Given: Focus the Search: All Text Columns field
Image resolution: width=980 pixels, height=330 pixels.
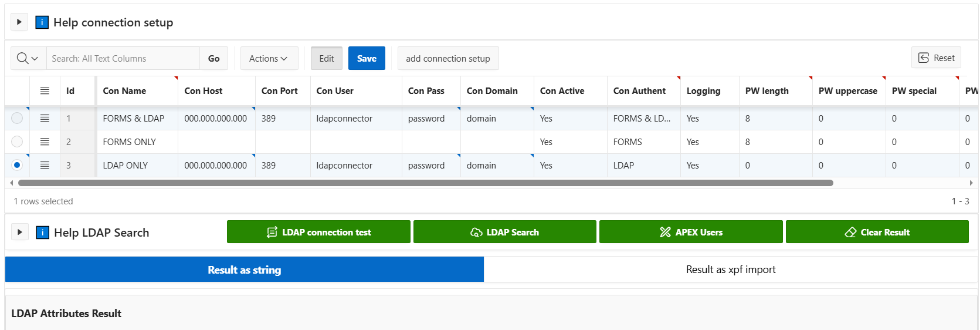Looking at the screenshot, I should pyautogui.click(x=123, y=58).
